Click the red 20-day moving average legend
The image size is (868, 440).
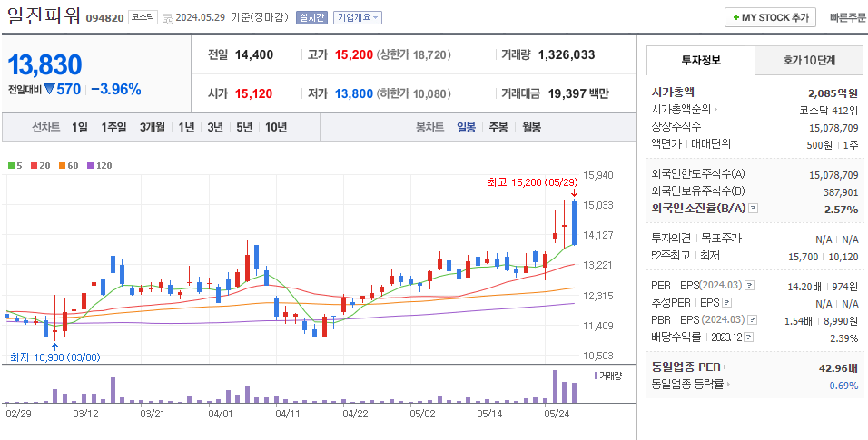pos(41,165)
